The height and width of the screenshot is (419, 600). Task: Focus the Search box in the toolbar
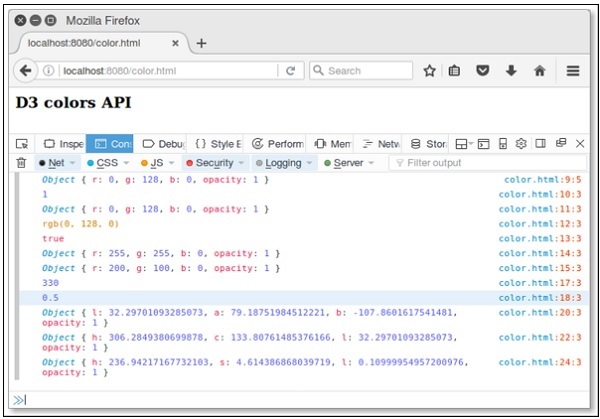(x=361, y=71)
